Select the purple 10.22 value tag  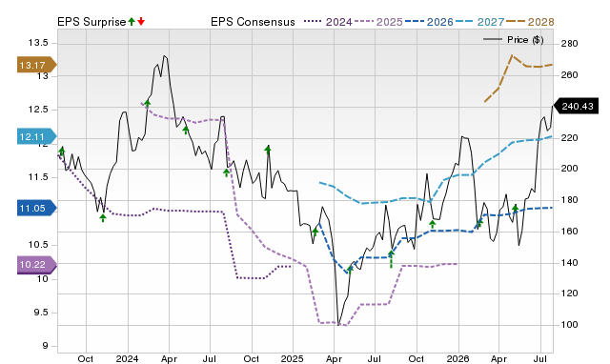36,265
